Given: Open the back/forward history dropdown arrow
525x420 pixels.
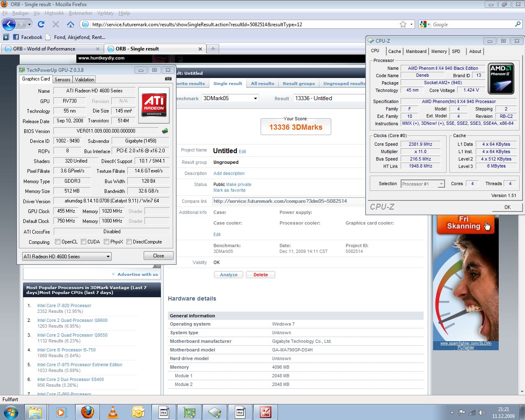Looking at the screenshot, I should 29,24.
